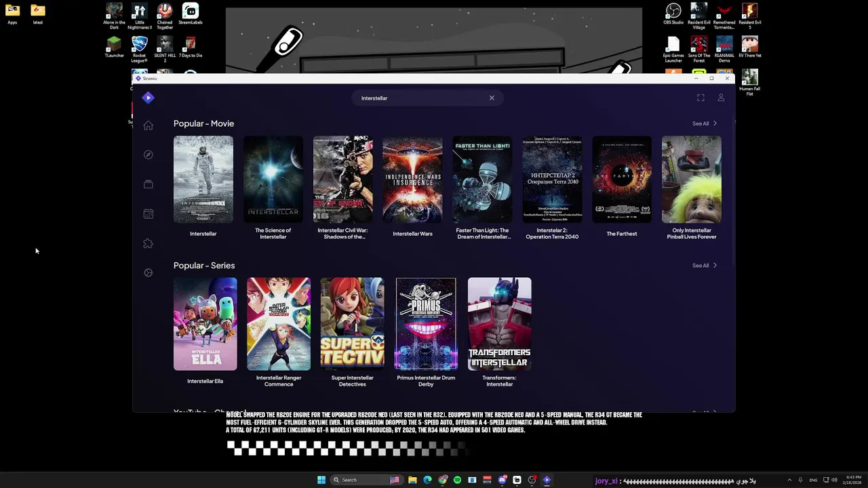868x488 pixels.
Task: Open Microsoft Edge from taskbar
Action: click(427, 480)
